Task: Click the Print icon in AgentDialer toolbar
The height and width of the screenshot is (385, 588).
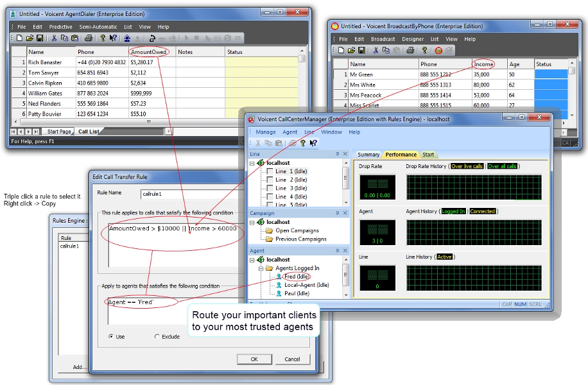Action: coord(89,38)
